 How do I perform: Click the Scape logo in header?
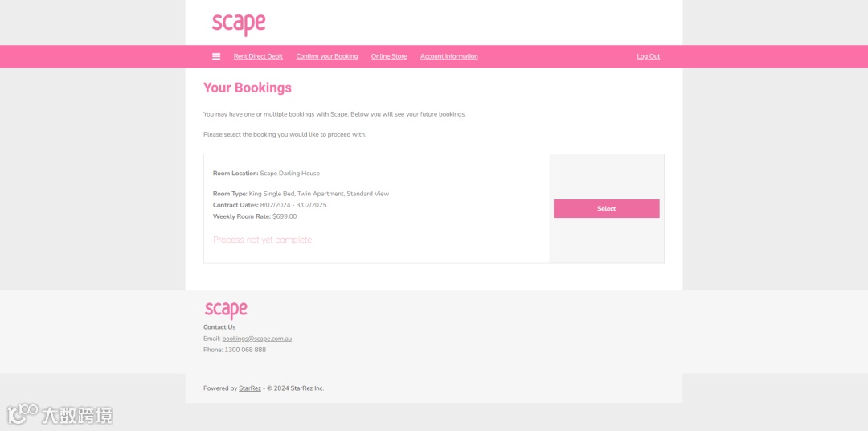[239, 24]
